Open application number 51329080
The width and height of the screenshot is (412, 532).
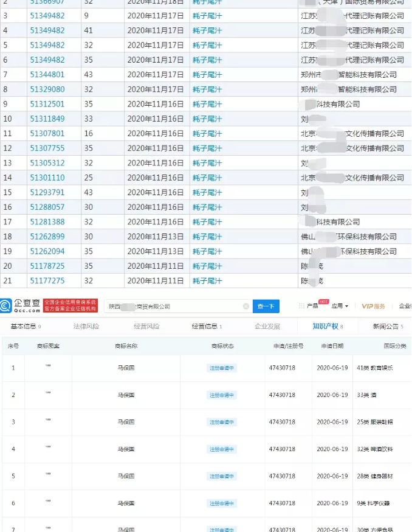[x=47, y=89]
